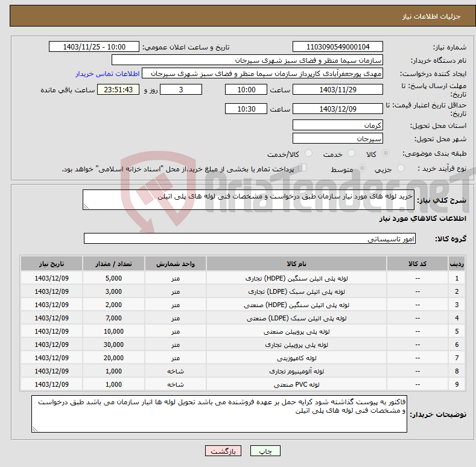Screen dimensions: 476x467
Task: Click the جزئیات اطلاعات نیاز header title
Action: (x=431, y=16)
